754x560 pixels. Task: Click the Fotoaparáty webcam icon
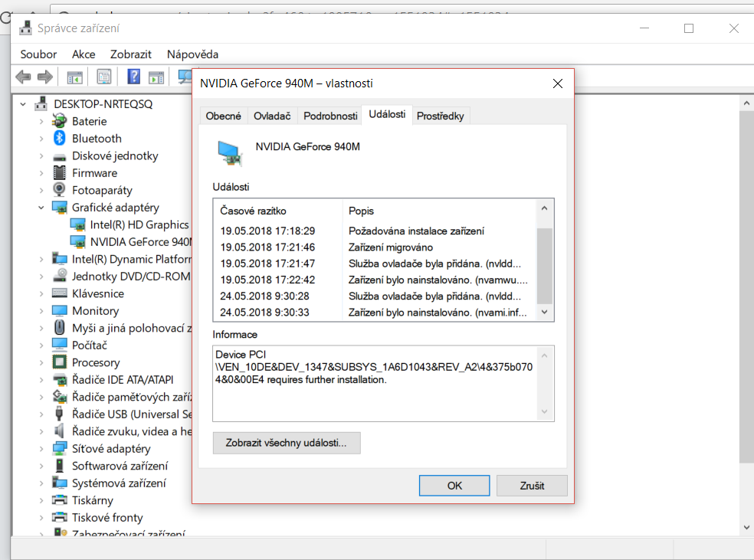click(x=59, y=190)
